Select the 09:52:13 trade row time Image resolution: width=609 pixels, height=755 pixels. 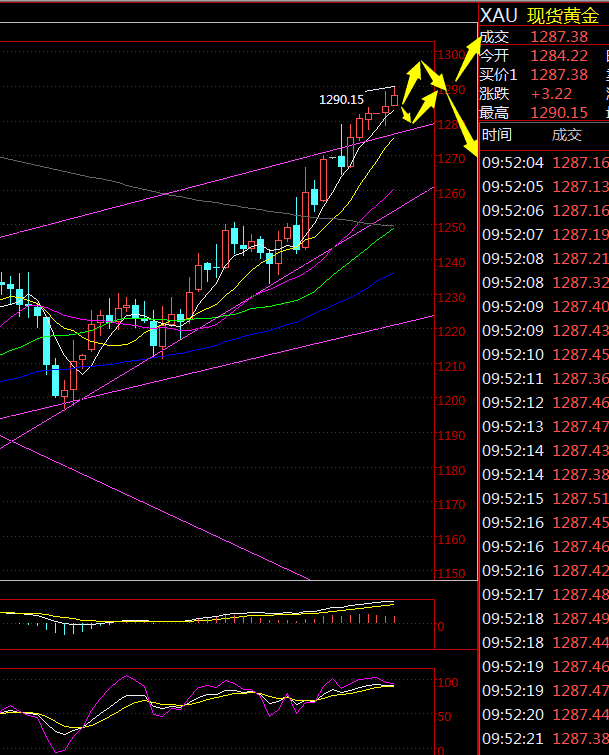(x=513, y=427)
